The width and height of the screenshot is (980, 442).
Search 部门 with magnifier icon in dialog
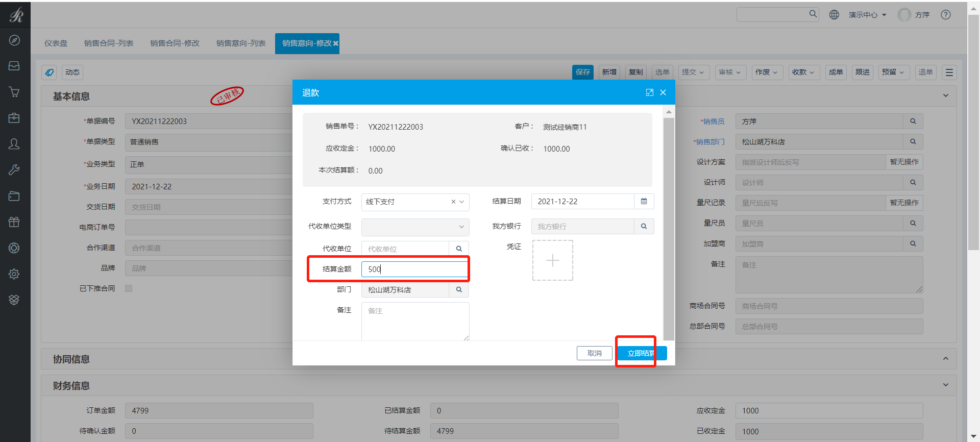(x=459, y=289)
